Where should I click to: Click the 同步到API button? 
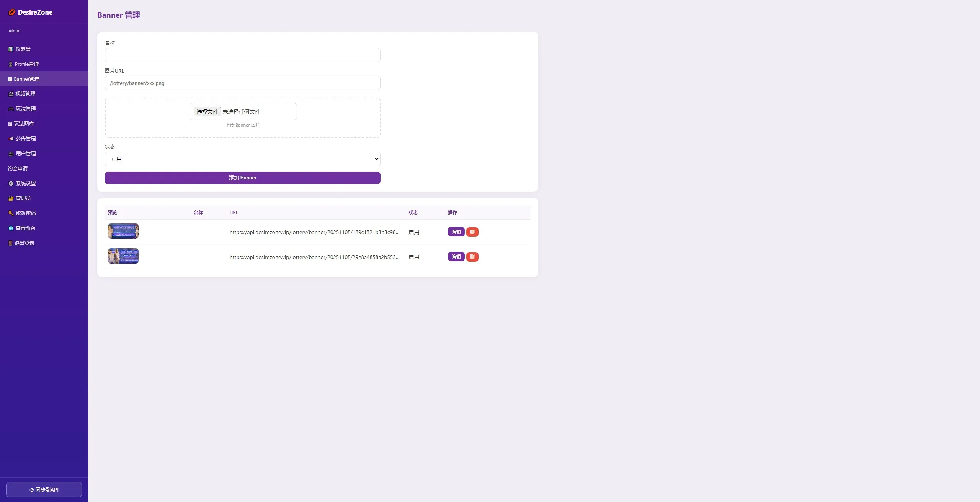(x=44, y=489)
